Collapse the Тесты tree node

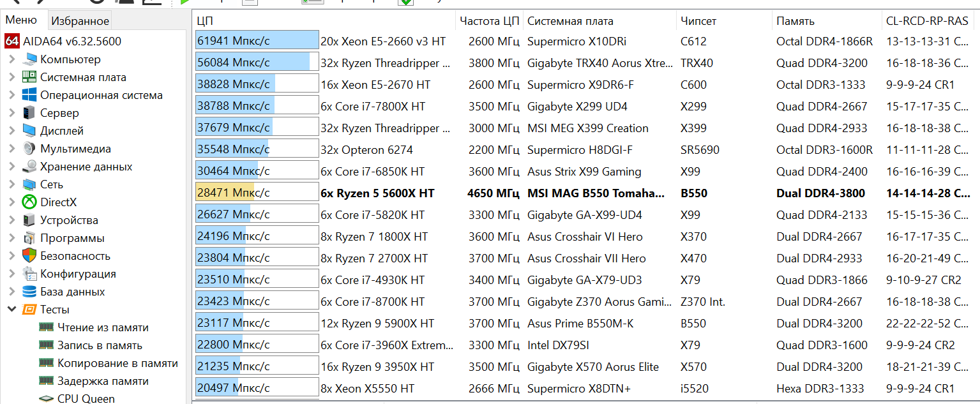click(x=11, y=310)
